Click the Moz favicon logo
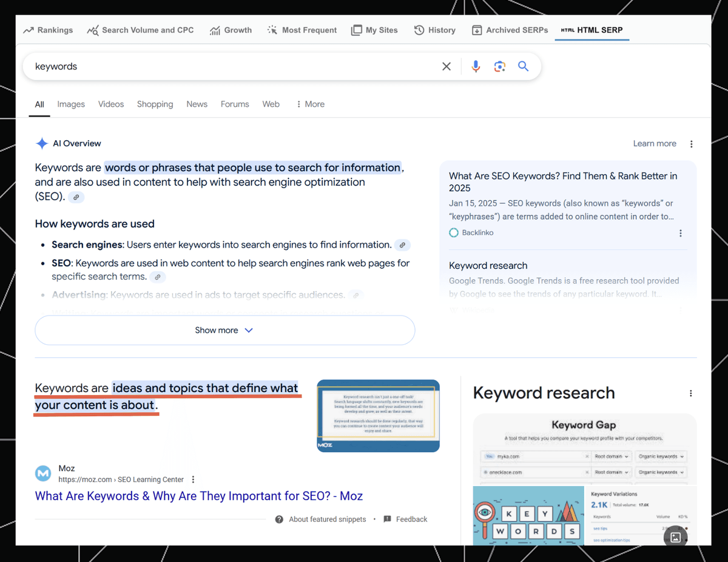 (x=43, y=473)
